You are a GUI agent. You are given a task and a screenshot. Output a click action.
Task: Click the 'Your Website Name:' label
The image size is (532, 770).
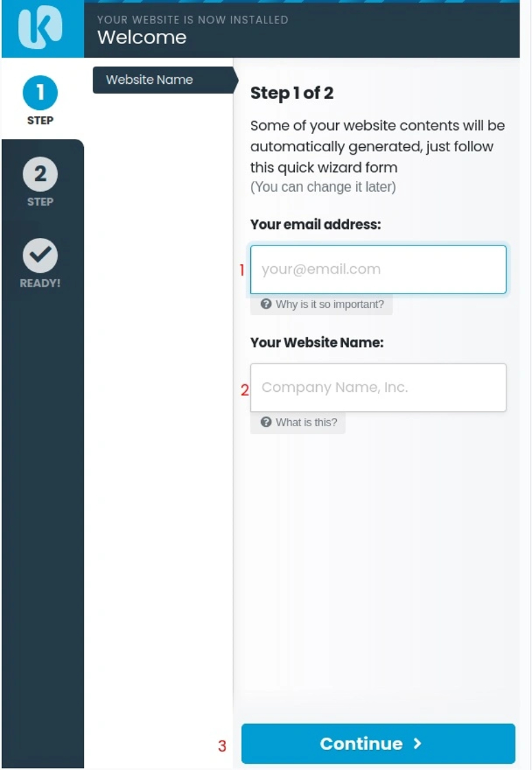click(x=317, y=342)
